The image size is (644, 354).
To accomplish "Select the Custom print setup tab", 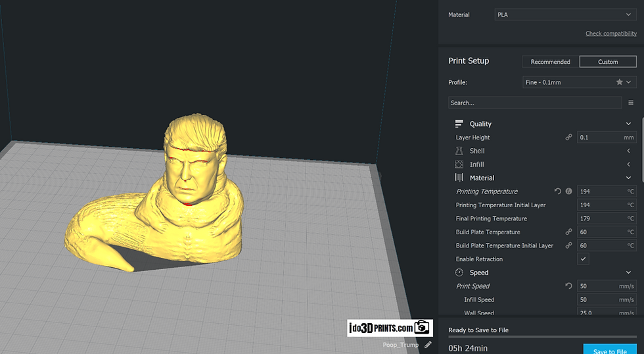I will coord(608,62).
